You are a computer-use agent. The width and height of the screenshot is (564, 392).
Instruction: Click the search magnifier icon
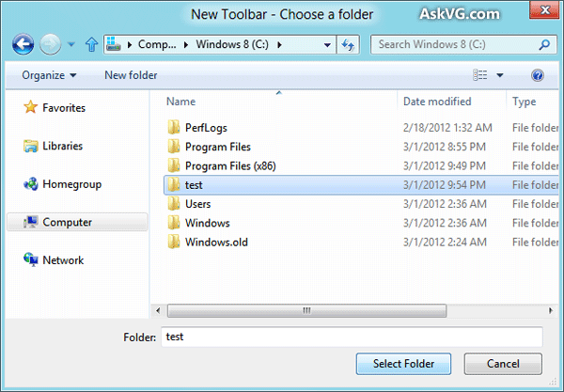[544, 44]
